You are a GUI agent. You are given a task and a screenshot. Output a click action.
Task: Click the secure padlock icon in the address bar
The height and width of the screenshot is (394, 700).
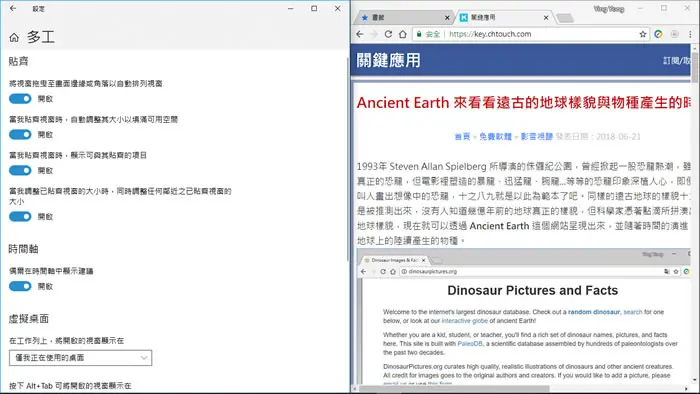click(419, 34)
